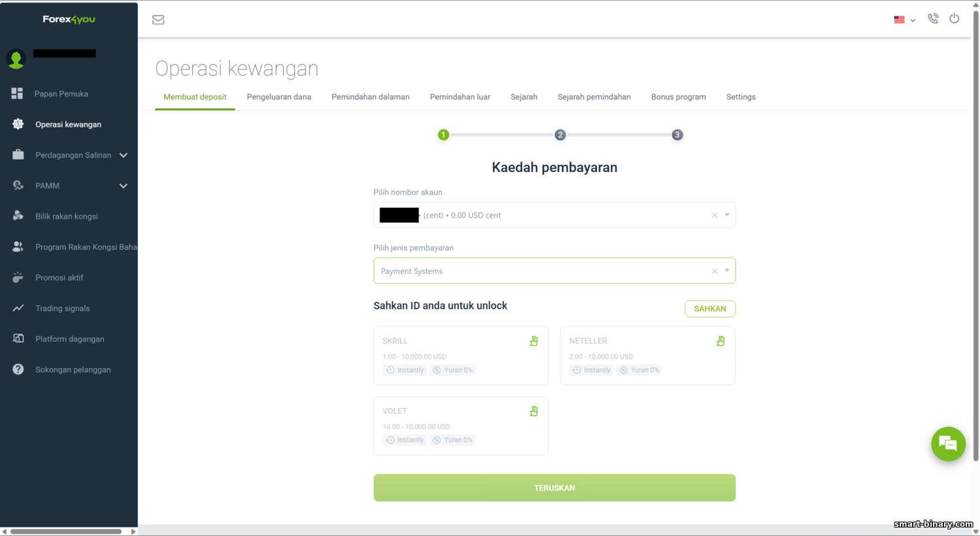This screenshot has height=536, width=980.
Task: Switch to the Pengeluaran dana tab
Action: coord(279,97)
